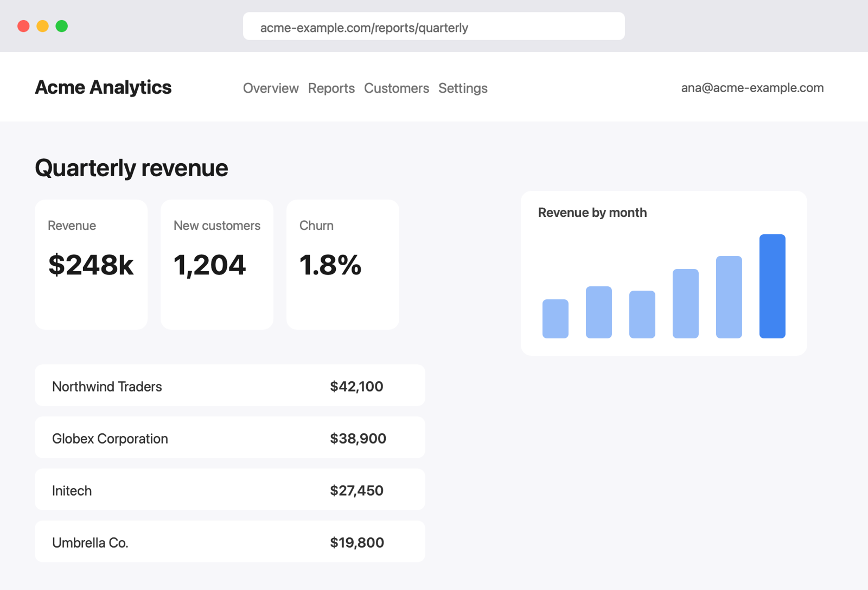
Task: Click the $19,800 amount
Action: pos(357,542)
